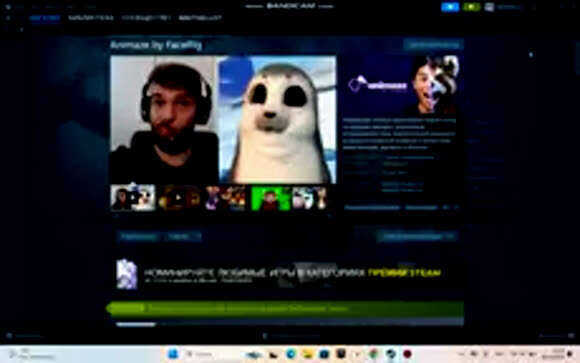Screen dimensions: 580x363
Task: Click the horizontal scrollbar thumb under green bar
Action: point(136,325)
